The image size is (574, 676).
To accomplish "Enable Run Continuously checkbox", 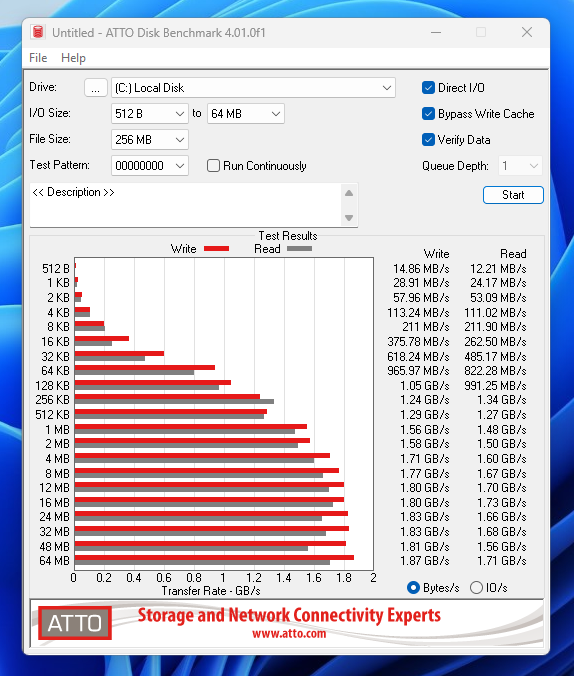I will pos(213,166).
